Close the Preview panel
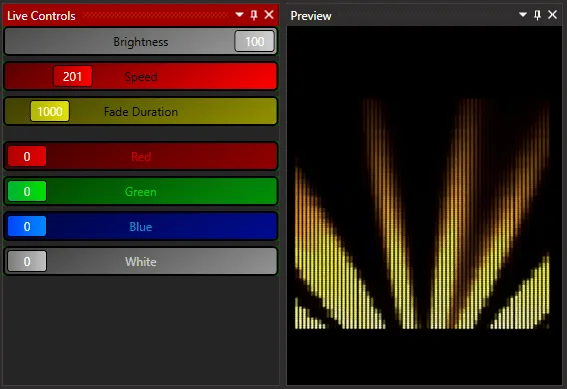The height and width of the screenshot is (389, 567). click(552, 15)
